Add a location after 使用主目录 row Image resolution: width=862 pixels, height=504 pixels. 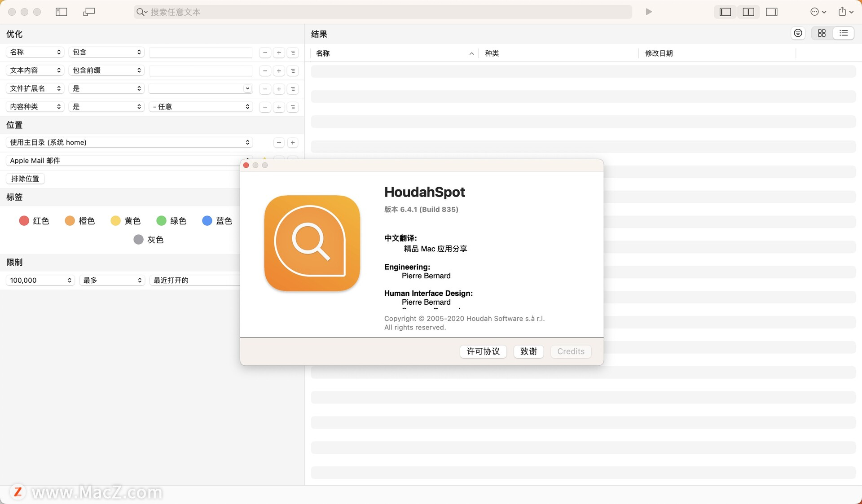pyautogui.click(x=293, y=143)
